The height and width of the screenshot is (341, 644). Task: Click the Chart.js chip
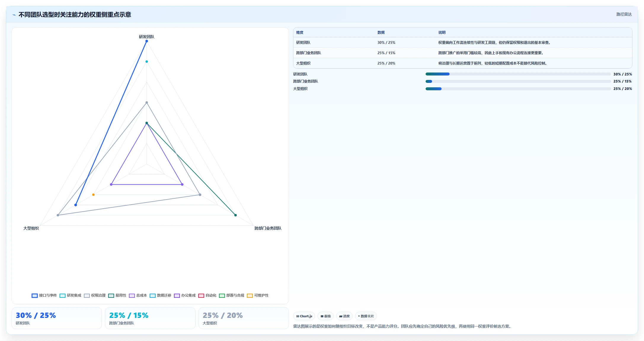[x=304, y=316]
